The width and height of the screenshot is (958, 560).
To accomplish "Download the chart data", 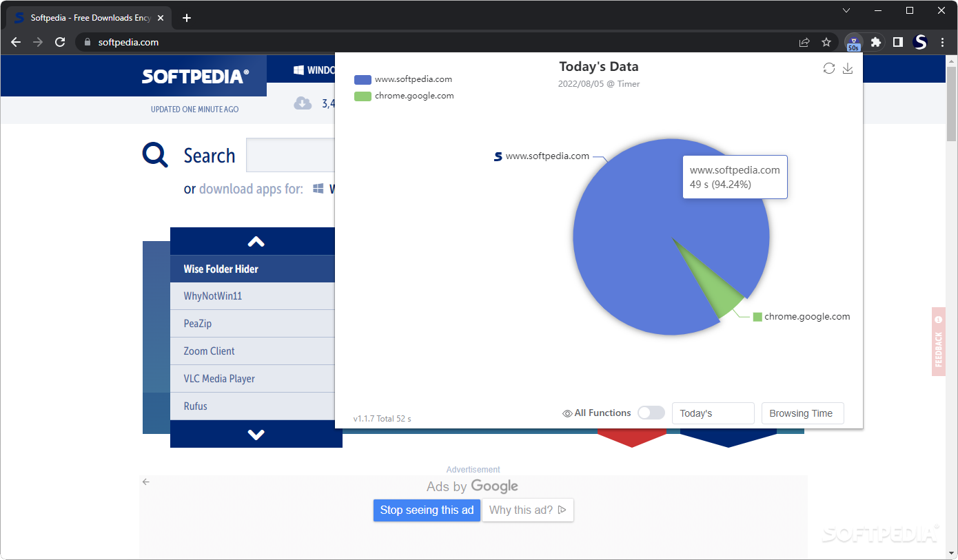I will 848,68.
